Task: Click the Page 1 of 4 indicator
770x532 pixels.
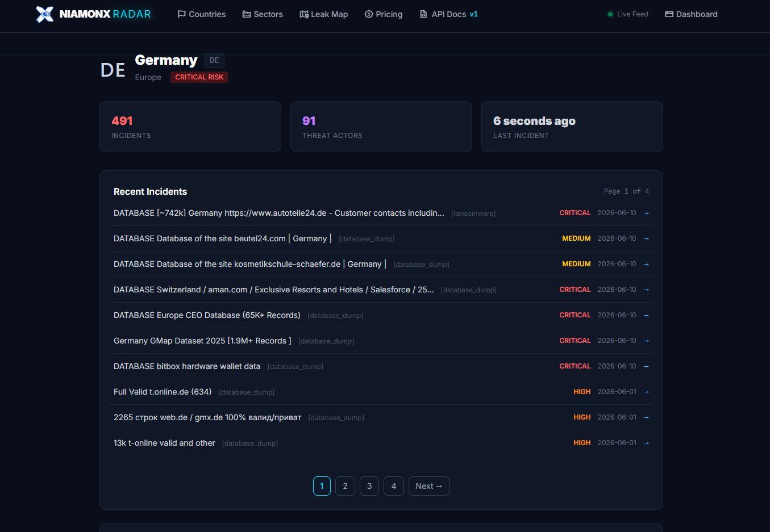Action: click(626, 191)
